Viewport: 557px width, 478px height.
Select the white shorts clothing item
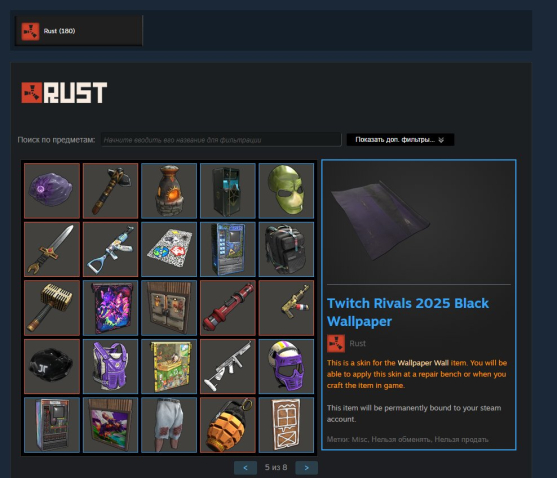pyautogui.click(x=169, y=425)
